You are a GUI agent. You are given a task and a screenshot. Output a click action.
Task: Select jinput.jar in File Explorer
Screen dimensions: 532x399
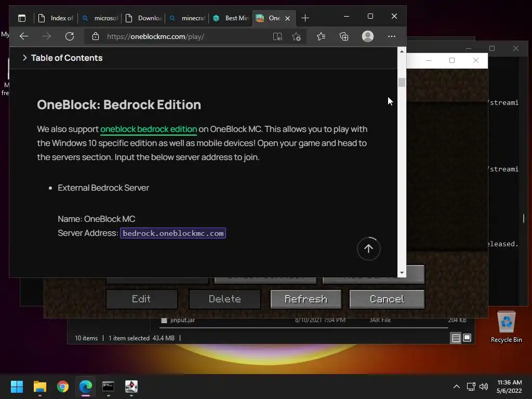tap(182, 320)
